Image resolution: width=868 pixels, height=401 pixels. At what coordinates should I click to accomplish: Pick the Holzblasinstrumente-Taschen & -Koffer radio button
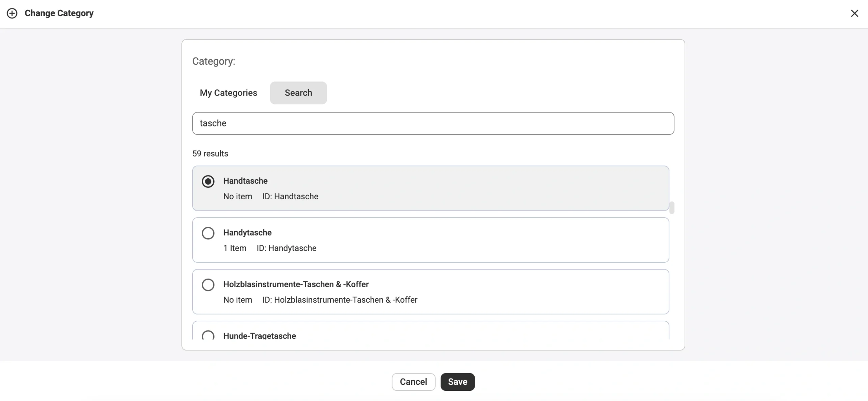(x=208, y=285)
